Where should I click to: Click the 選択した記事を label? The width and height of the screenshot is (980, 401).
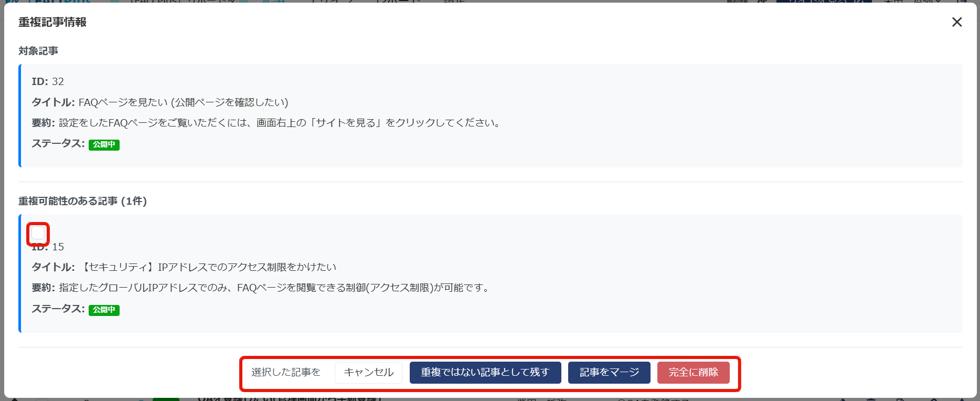pos(286,373)
